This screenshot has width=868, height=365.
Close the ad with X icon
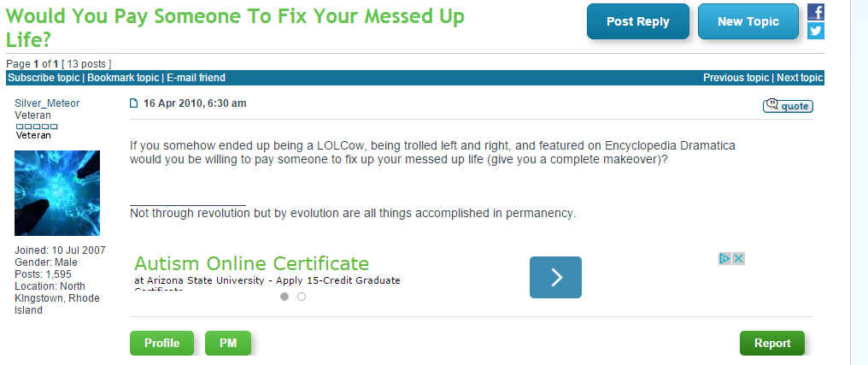coord(739,258)
